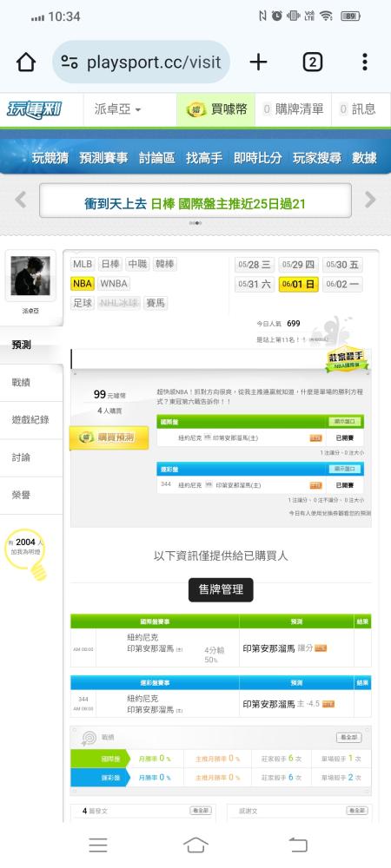Click the 售牌管理 button

[221, 590]
